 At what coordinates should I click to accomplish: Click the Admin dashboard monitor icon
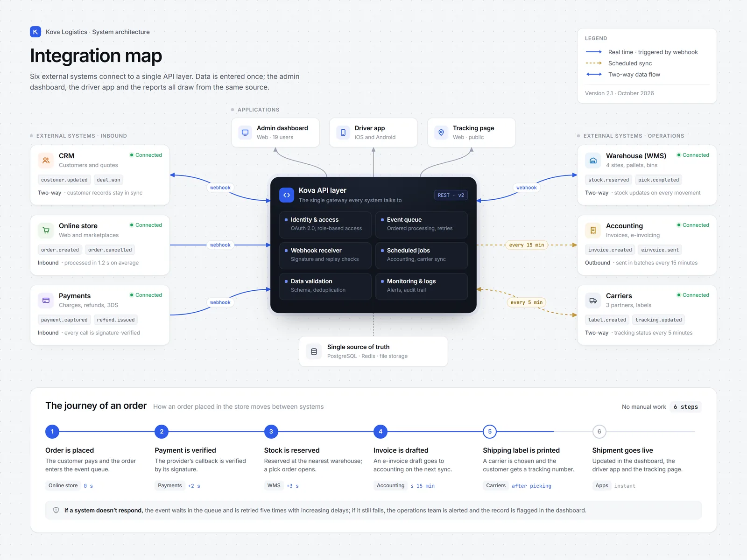(245, 133)
